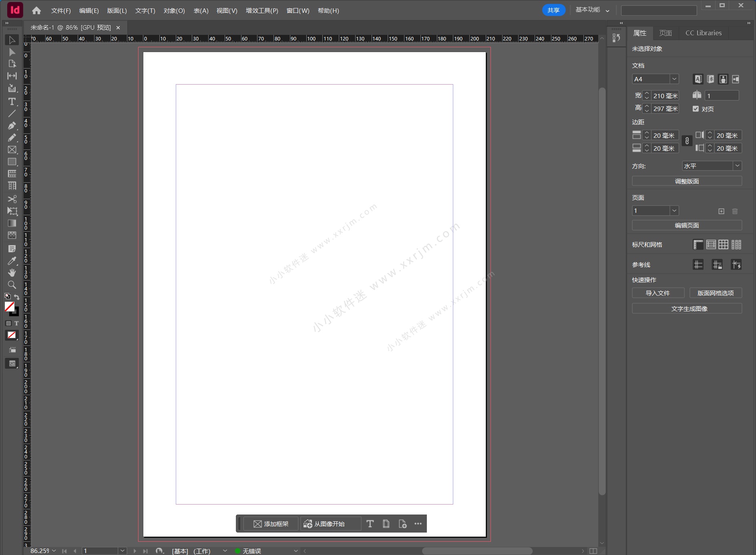Click the add page icon in 页面 section
Viewport: 756px width, 555px height.
click(x=721, y=211)
